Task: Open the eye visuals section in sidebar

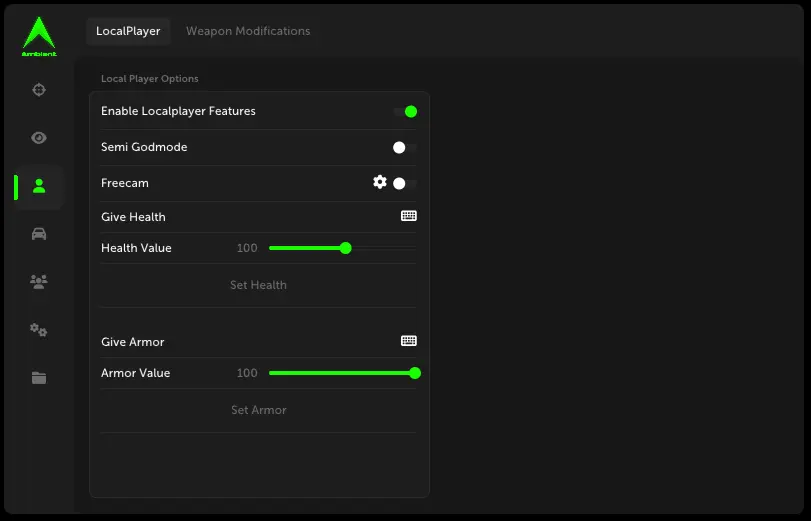Action: point(39,138)
